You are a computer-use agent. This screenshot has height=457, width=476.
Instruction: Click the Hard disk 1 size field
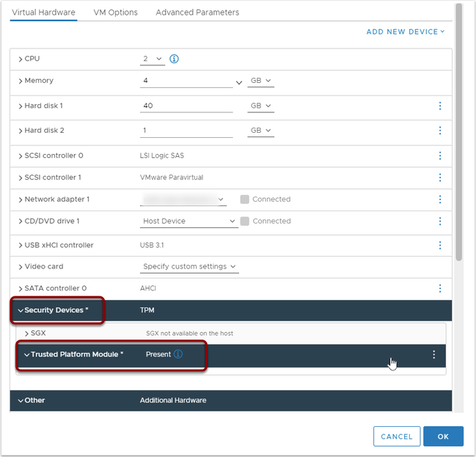tap(186, 106)
